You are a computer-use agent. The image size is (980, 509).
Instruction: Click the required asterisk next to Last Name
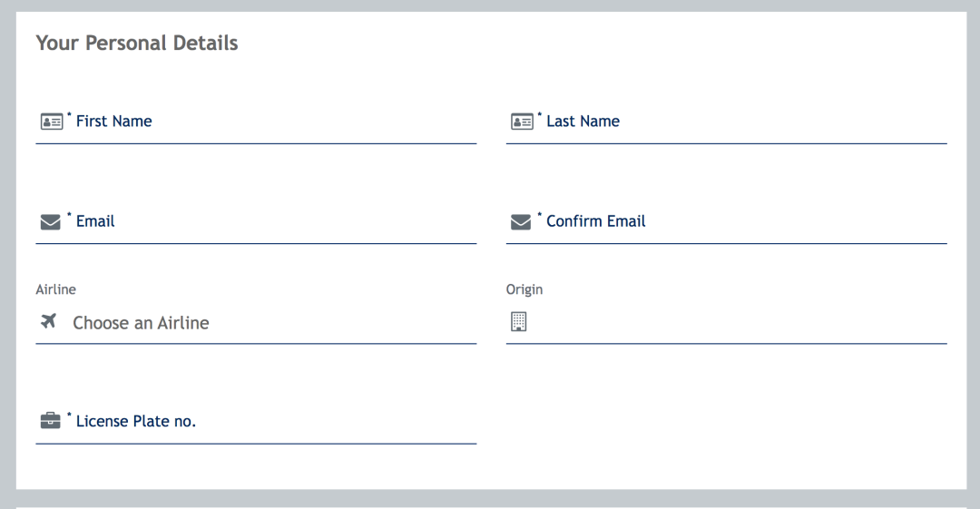pos(540,114)
